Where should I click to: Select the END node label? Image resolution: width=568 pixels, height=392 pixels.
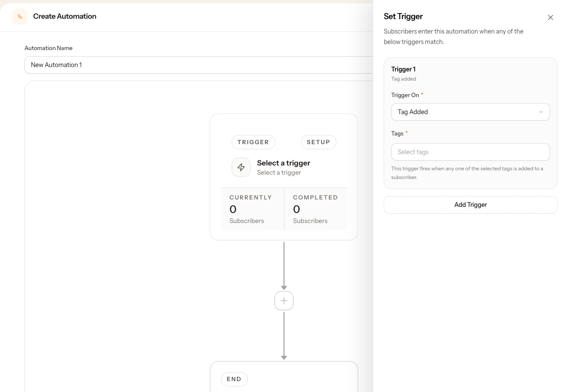pyautogui.click(x=234, y=379)
